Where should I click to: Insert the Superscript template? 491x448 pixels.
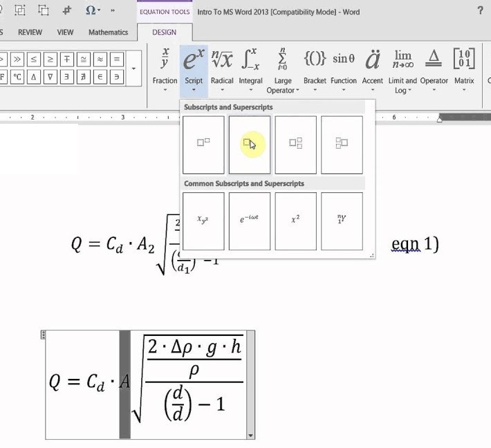[x=203, y=144]
